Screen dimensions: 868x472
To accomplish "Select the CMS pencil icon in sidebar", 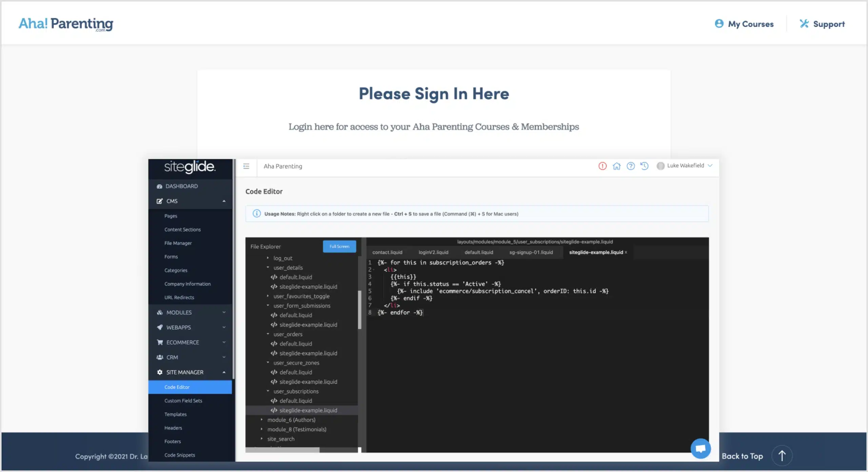I will click(160, 201).
